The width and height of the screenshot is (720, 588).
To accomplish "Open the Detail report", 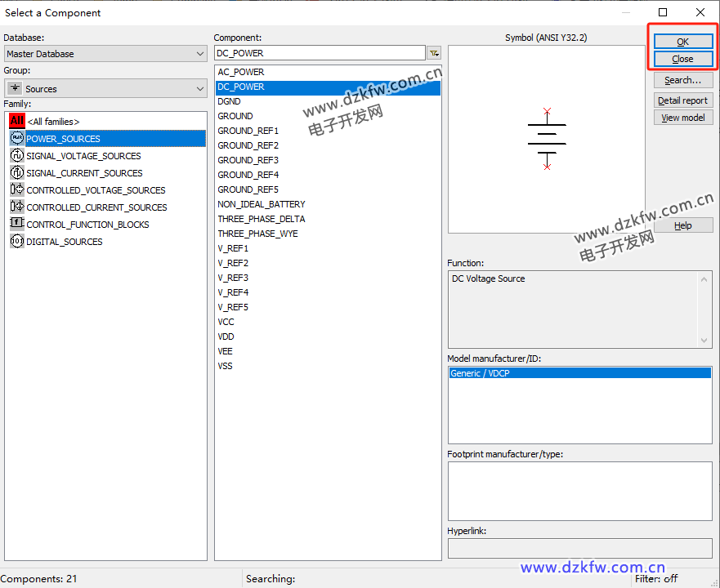I will click(682, 100).
